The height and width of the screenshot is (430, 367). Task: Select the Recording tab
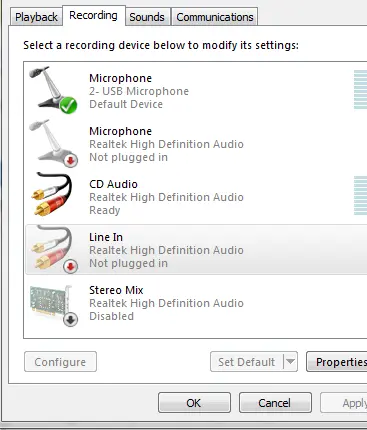click(94, 15)
